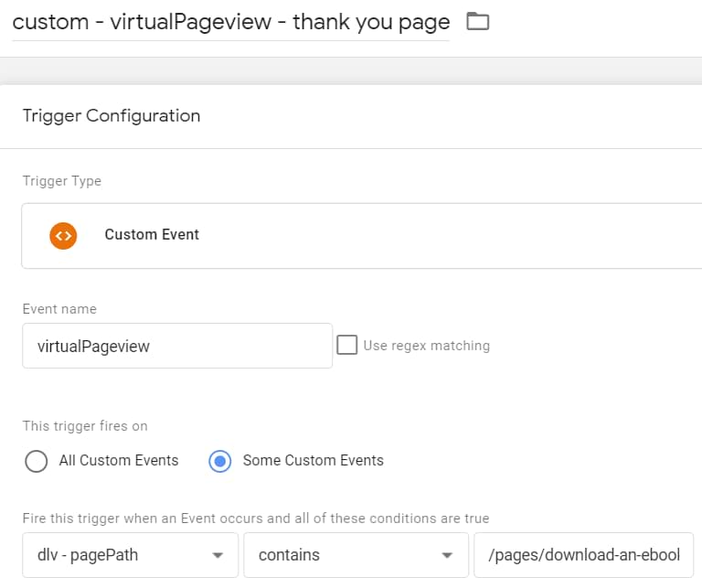Select the Some Custom Events radio button

click(219, 461)
